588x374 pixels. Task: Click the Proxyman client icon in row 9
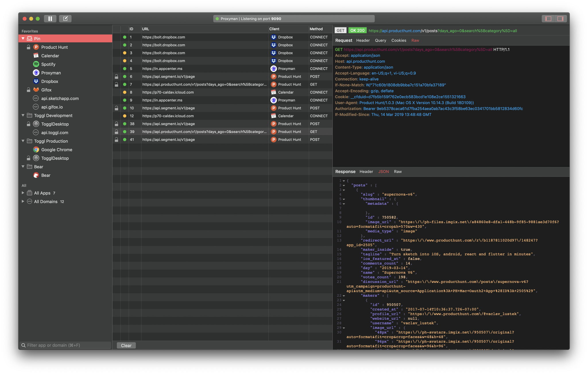coord(273,100)
